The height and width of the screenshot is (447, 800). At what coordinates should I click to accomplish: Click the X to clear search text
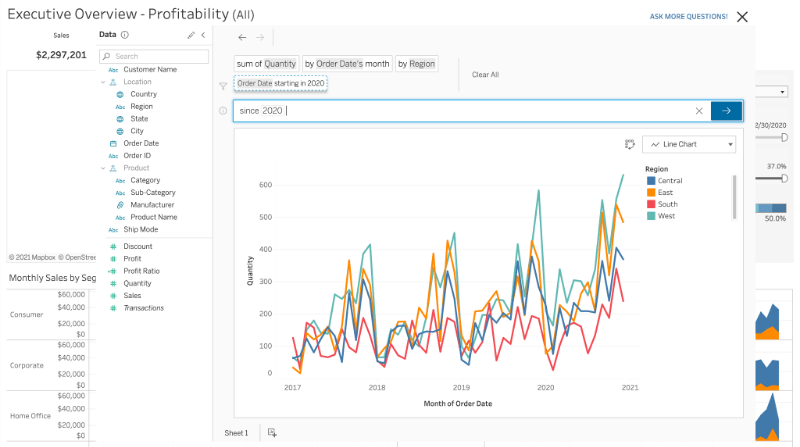pos(699,111)
